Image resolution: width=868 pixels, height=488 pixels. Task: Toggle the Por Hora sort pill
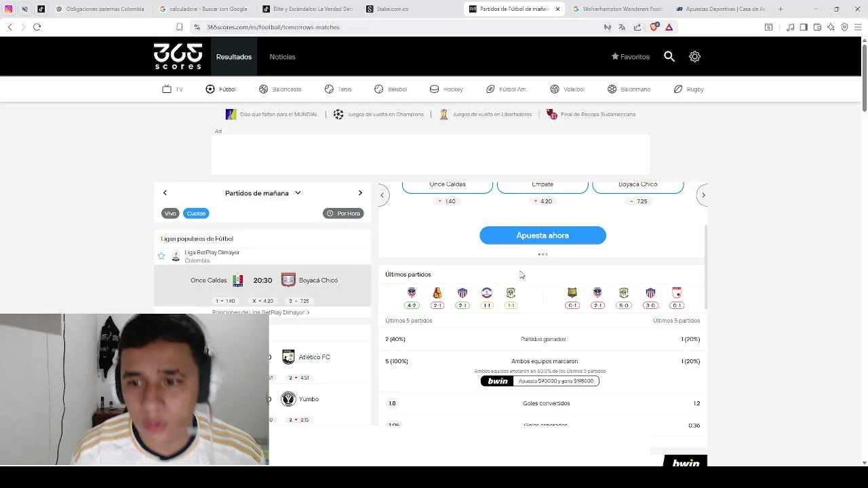tap(343, 213)
